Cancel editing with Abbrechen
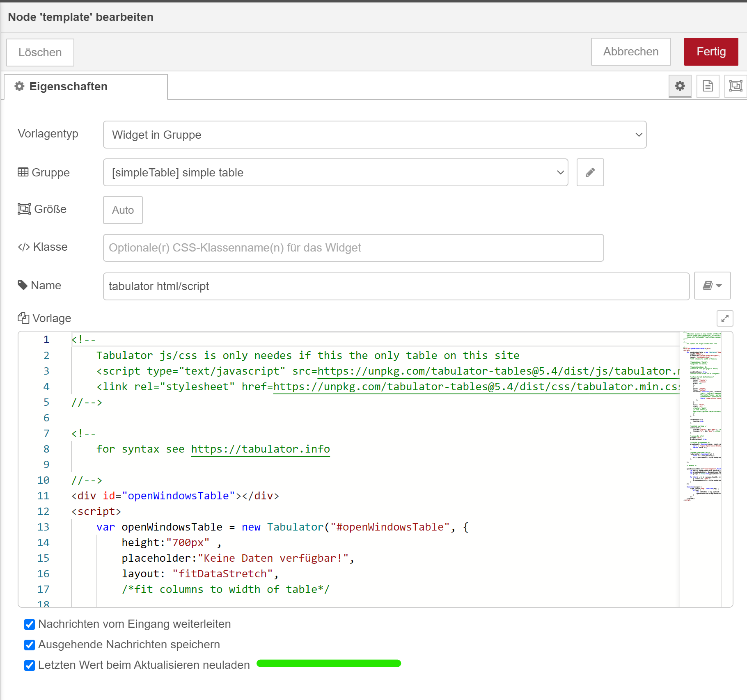Viewport: 747px width, 700px height. [630, 52]
